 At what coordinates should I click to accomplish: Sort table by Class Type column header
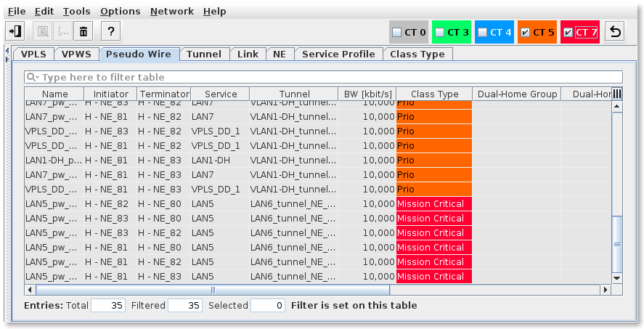click(434, 94)
